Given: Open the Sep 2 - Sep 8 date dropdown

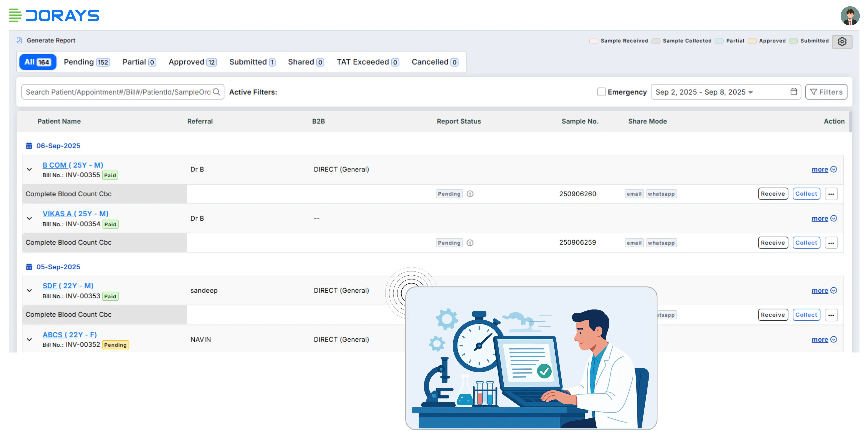Looking at the screenshot, I should click(x=704, y=92).
